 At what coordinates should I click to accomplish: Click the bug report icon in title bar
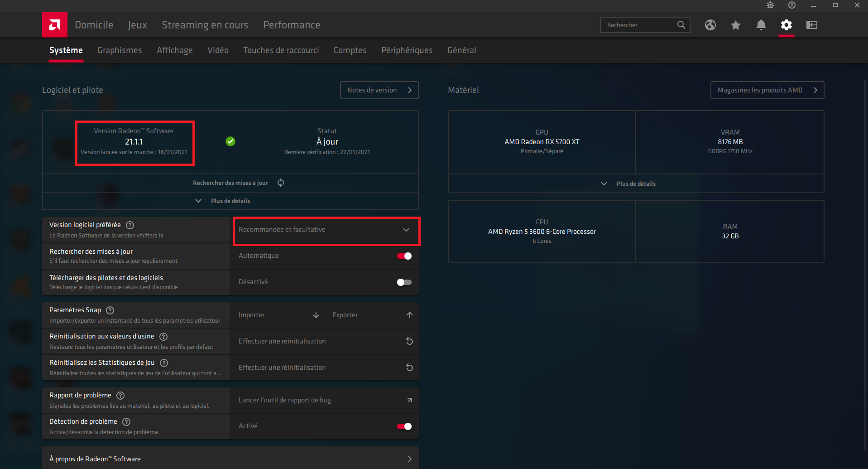[x=770, y=5]
